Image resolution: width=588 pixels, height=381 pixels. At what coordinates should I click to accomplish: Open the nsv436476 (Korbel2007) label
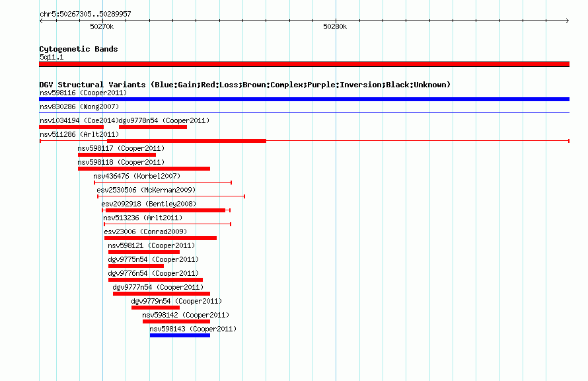137,176
